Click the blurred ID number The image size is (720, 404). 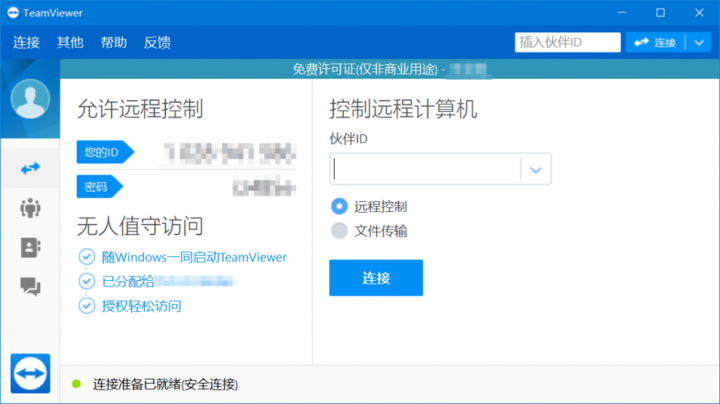230,153
